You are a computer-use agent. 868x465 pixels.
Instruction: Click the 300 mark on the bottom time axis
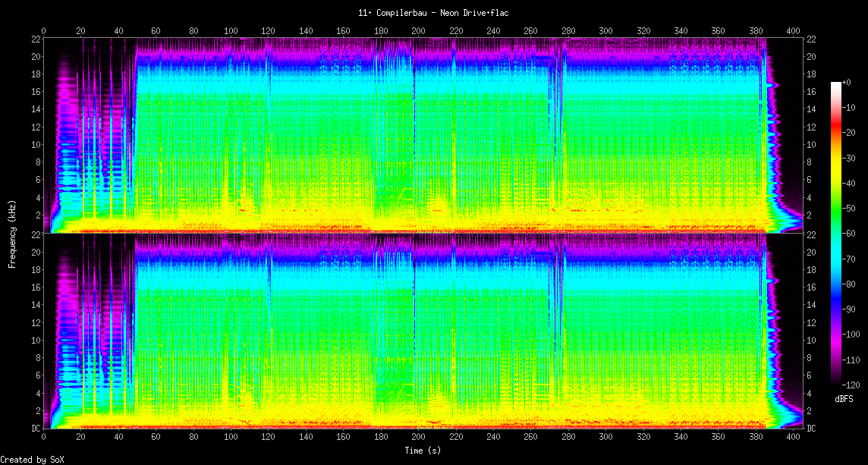coord(606,437)
